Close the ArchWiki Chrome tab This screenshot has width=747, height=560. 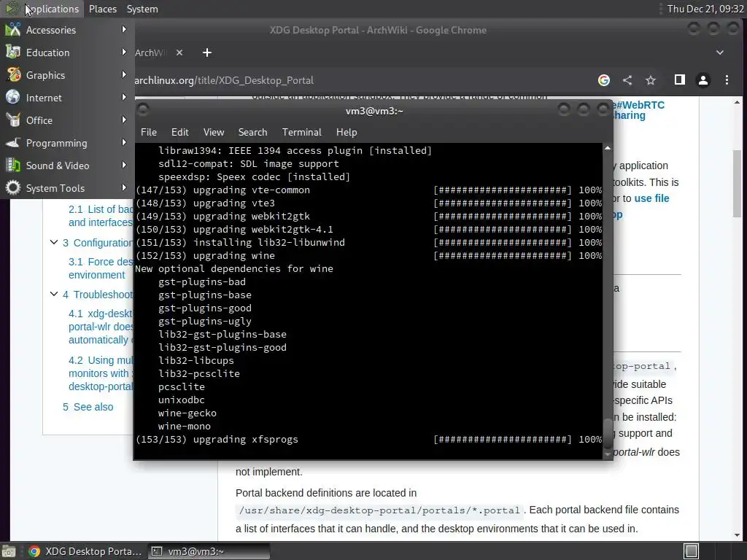pos(179,52)
